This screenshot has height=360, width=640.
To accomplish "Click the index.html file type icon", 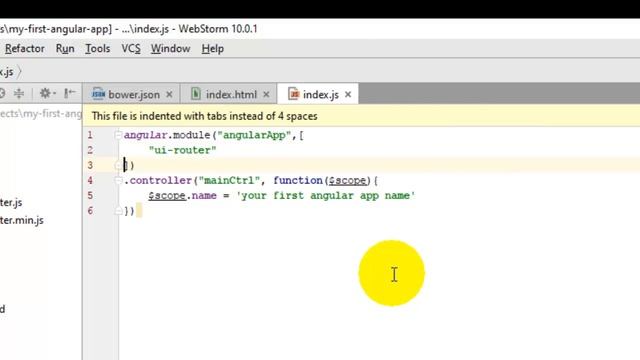I will coord(196,94).
